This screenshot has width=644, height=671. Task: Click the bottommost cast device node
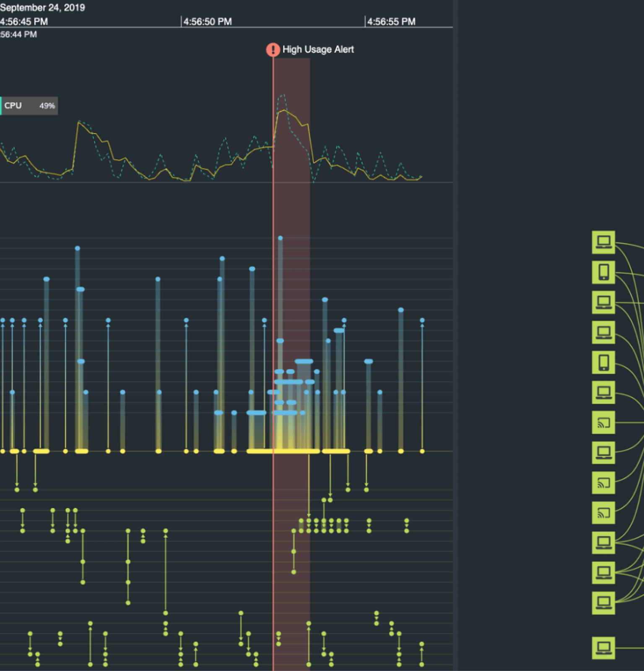coord(603,512)
